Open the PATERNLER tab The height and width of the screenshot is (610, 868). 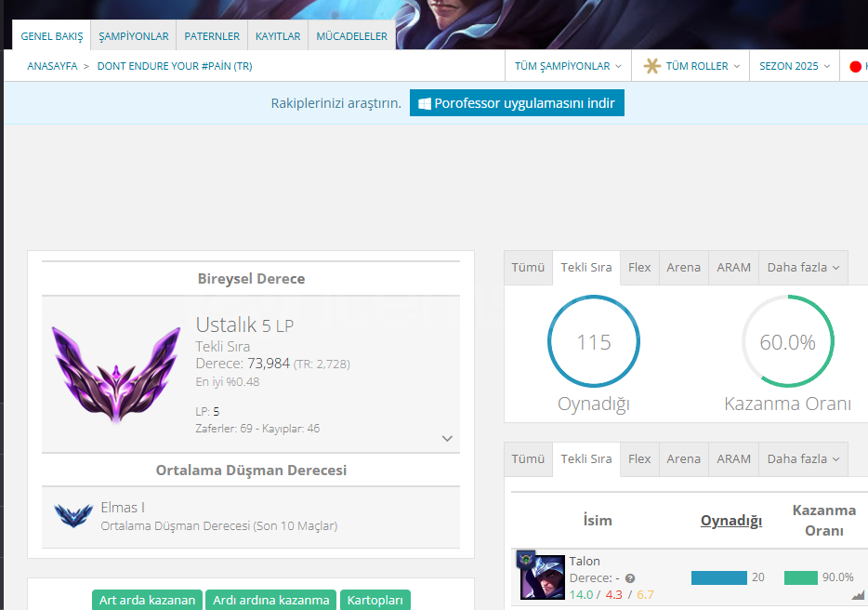click(212, 36)
